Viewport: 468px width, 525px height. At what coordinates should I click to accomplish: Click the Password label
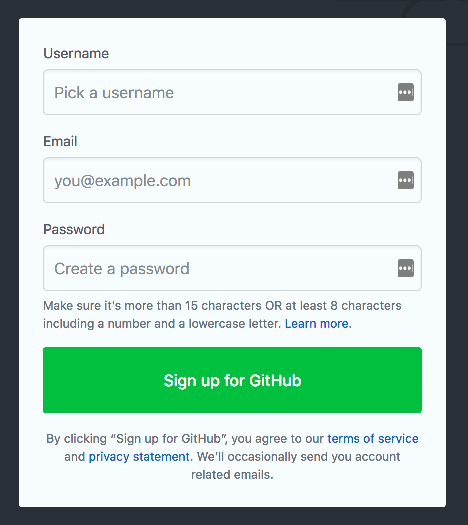(74, 229)
